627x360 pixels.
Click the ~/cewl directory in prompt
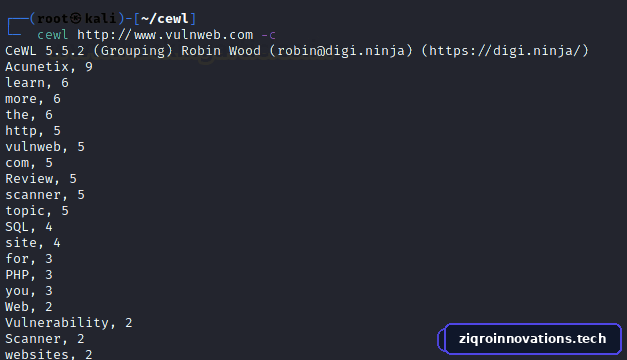pyautogui.click(x=164, y=18)
